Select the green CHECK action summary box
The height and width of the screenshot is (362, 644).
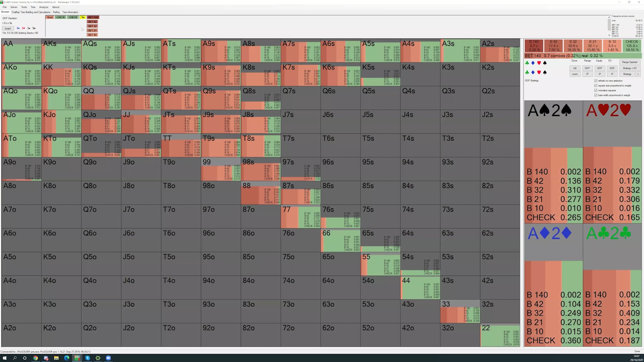[632, 46]
